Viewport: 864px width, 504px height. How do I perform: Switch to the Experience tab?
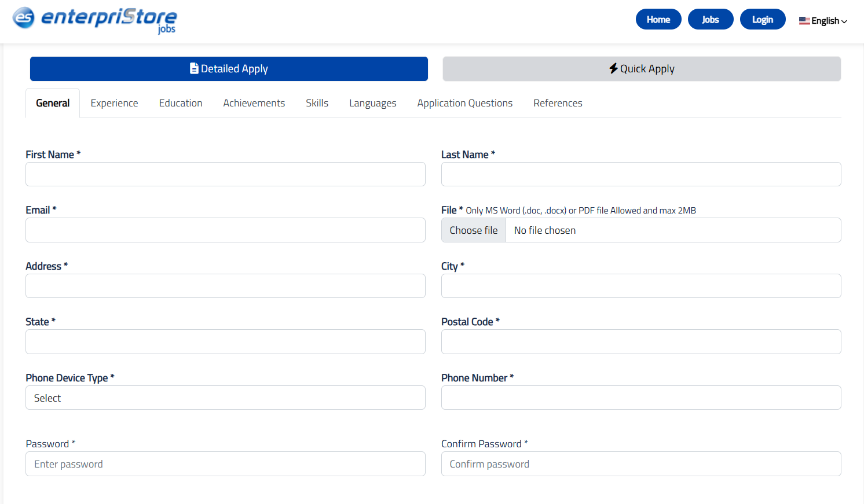point(114,103)
